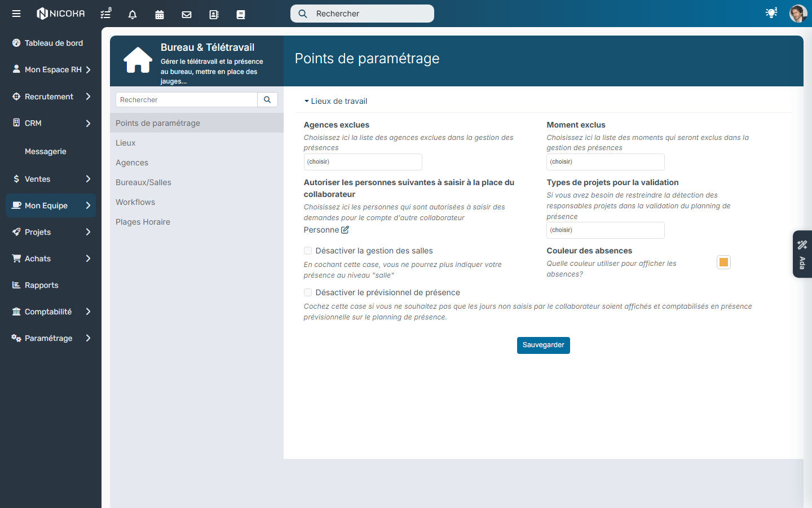Click the Recrutement target icon

coord(16,97)
